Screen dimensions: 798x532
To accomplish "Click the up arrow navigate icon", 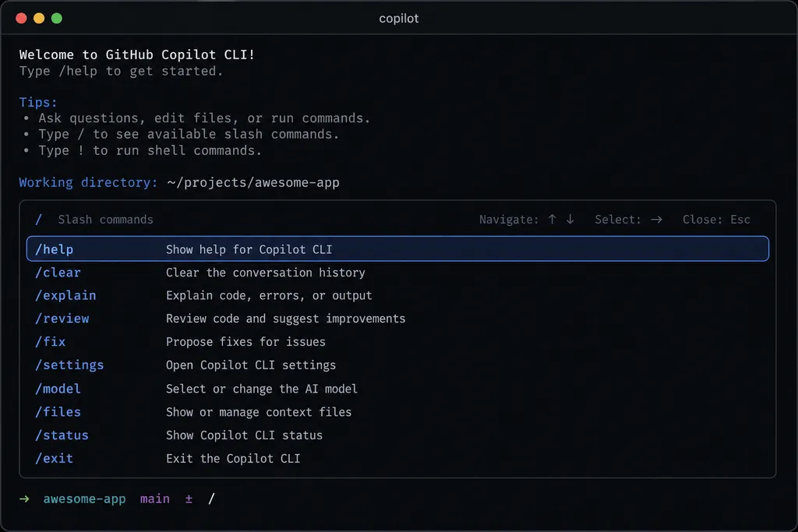I will [553, 219].
